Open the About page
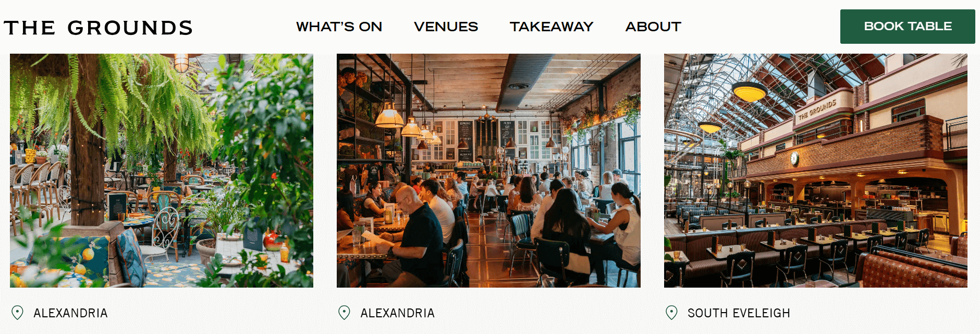The width and height of the screenshot is (980, 334). click(x=653, y=27)
